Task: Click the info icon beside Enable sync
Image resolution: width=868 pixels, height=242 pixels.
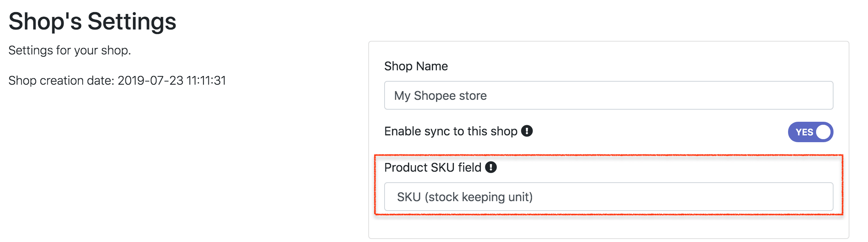Action: tap(527, 131)
